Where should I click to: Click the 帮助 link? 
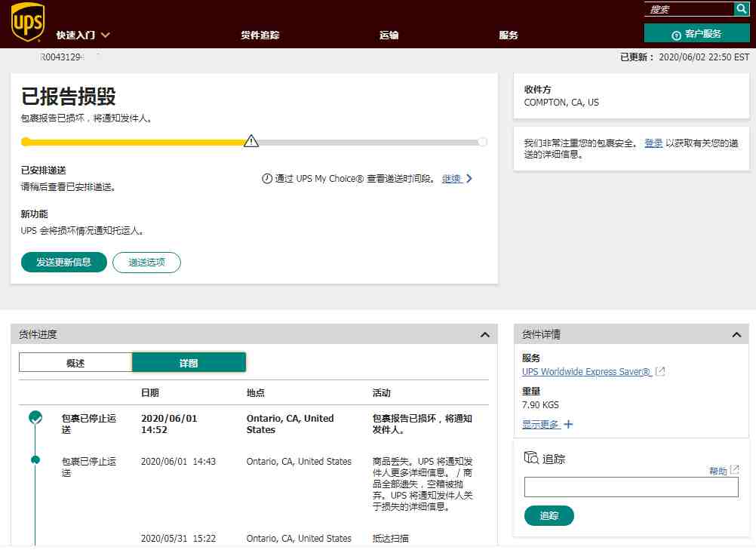coord(718,471)
